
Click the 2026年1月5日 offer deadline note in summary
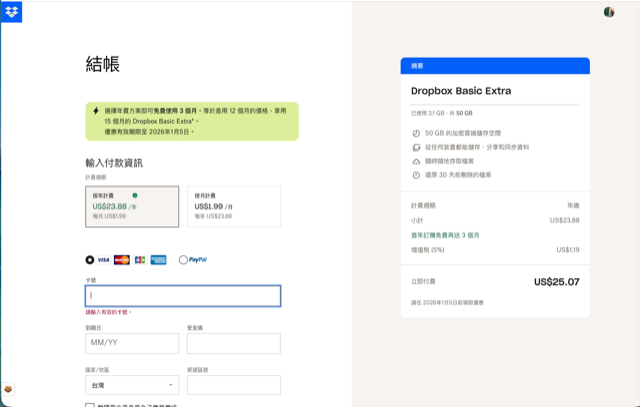tap(447, 302)
